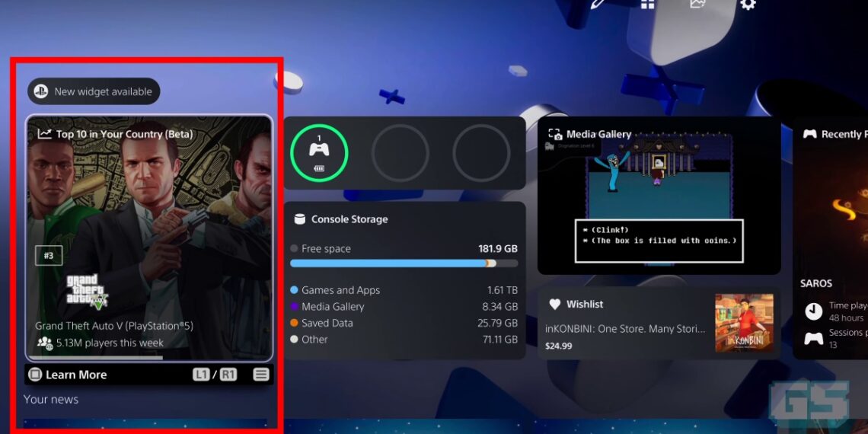Select controller 1 green circle

tap(319, 153)
